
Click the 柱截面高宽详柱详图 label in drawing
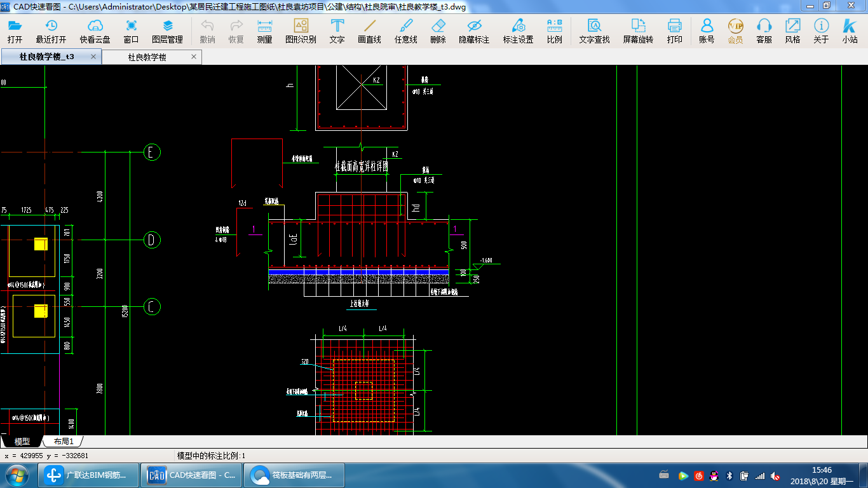click(x=361, y=166)
